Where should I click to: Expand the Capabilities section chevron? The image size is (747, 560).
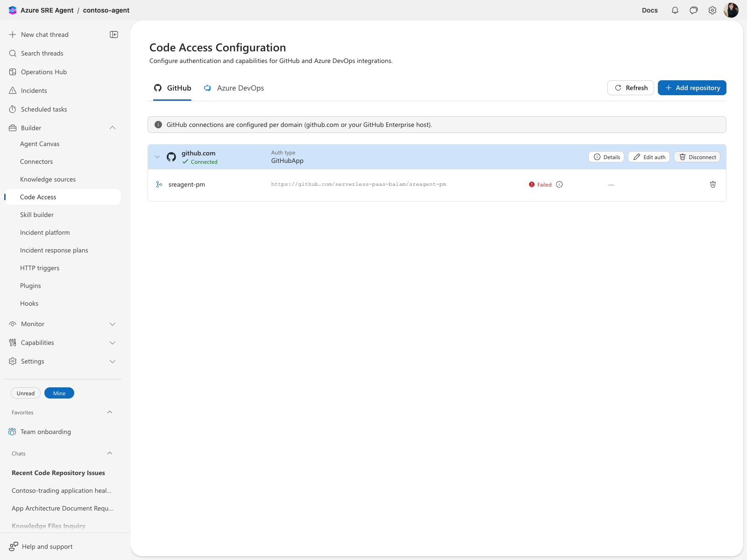(113, 343)
